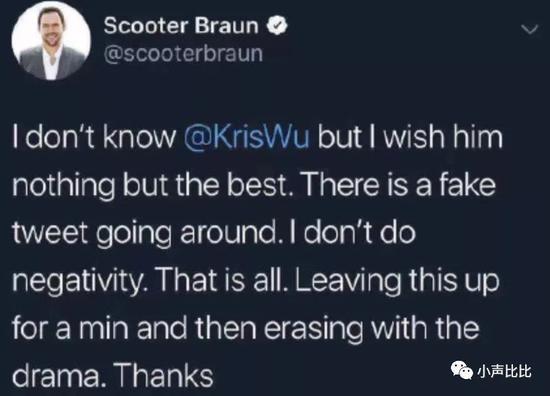550x396 pixels.
Task: Click 'Leaving this up' in the tweet
Action: pyautogui.click(x=397, y=281)
